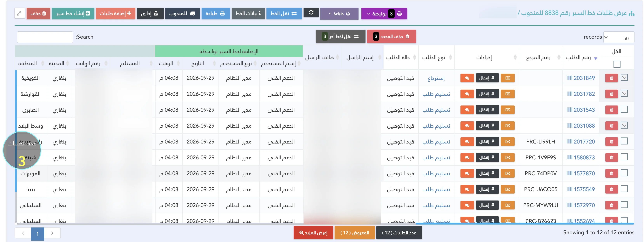Viewport: 644px width, 242px height.
Task: Open the comments icon for order 1572970
Action: pos(467,206)
